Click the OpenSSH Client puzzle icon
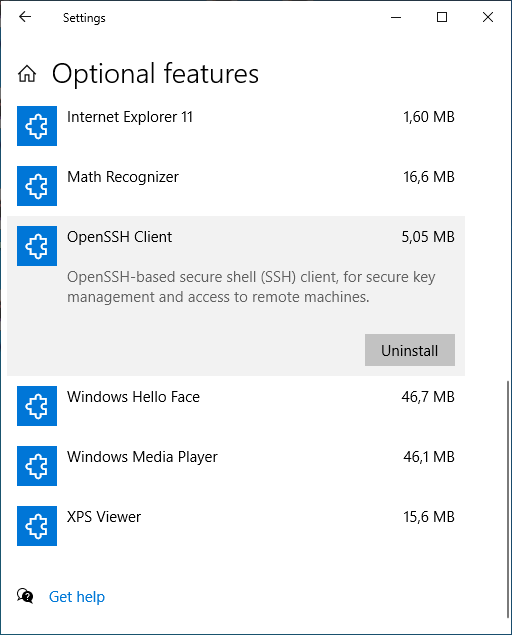Screen dimensions: 512x635 (37, 246)
